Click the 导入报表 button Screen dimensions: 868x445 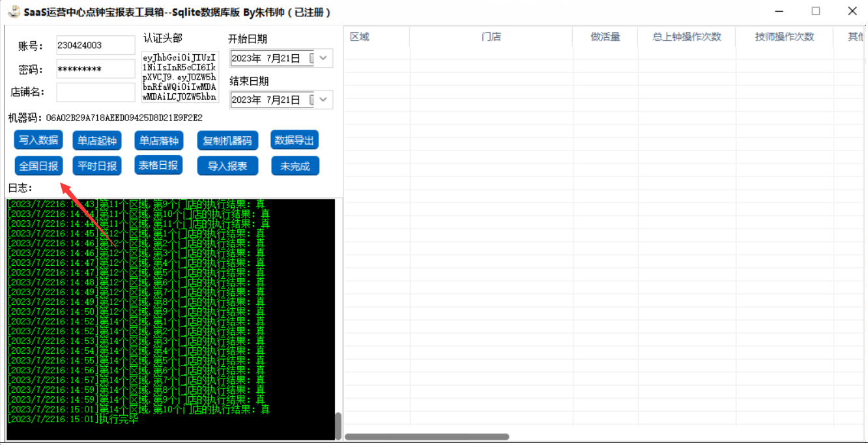click(x=227, y=166)
